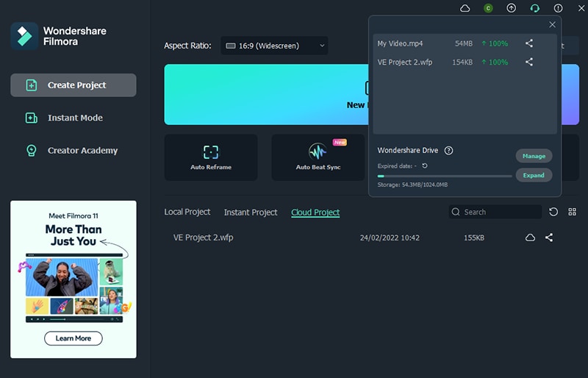Click the search magnifier icon
The image size is (588, 378).
pyautogui.click(x=456, y=212)
